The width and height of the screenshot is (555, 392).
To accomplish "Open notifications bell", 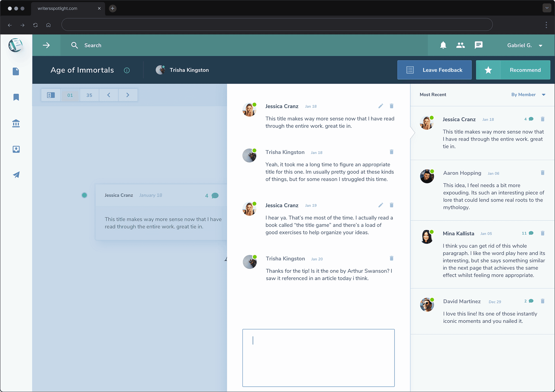I will click(x=443, y=45).
